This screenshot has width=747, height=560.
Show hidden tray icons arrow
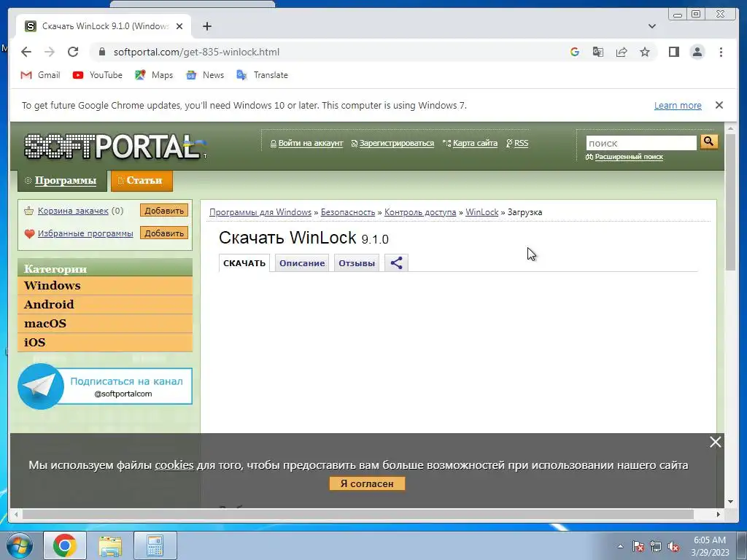click(620, 546)
